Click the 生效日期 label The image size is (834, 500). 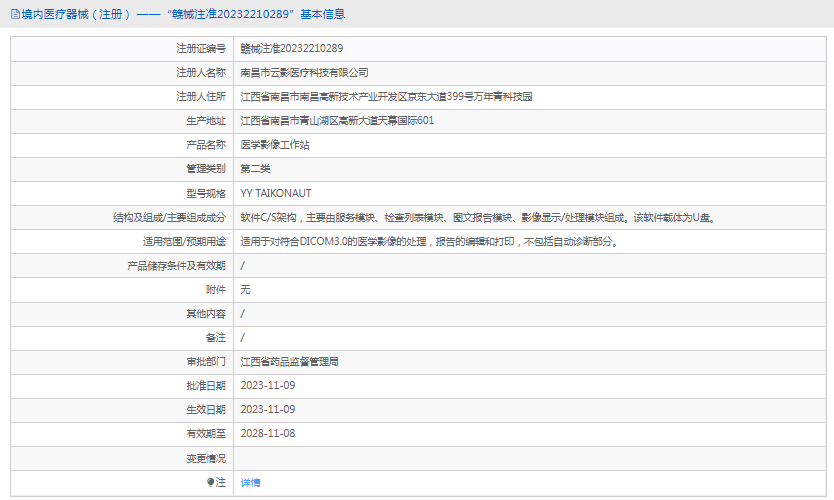[x=206, y=410]
